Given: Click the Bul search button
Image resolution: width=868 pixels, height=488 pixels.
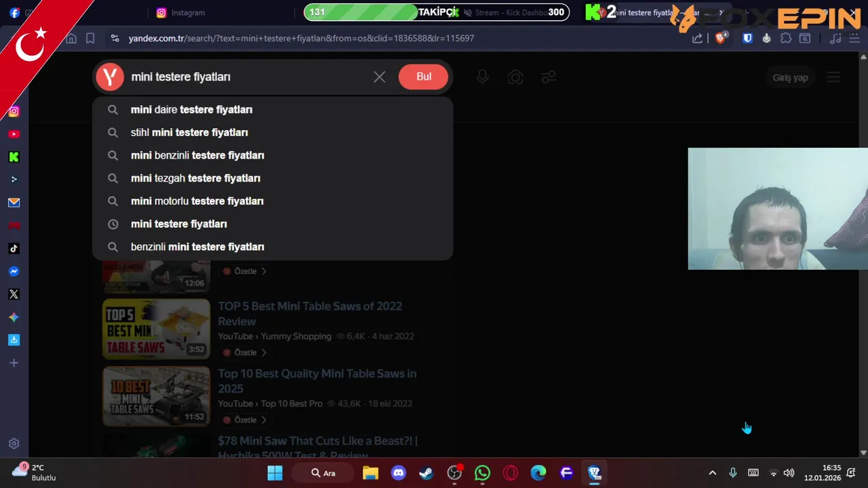Looking at the screenshot, I should tap(424, 77).
